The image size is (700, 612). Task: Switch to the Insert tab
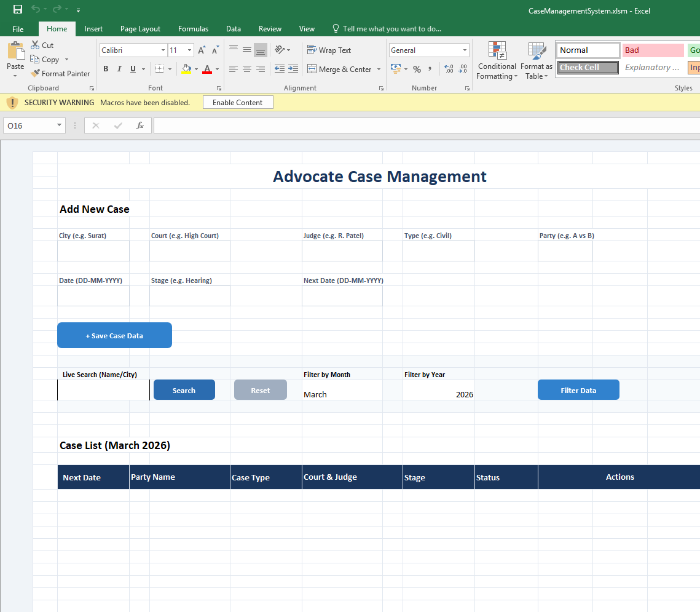pyautogui.click(x=94, y=29)
